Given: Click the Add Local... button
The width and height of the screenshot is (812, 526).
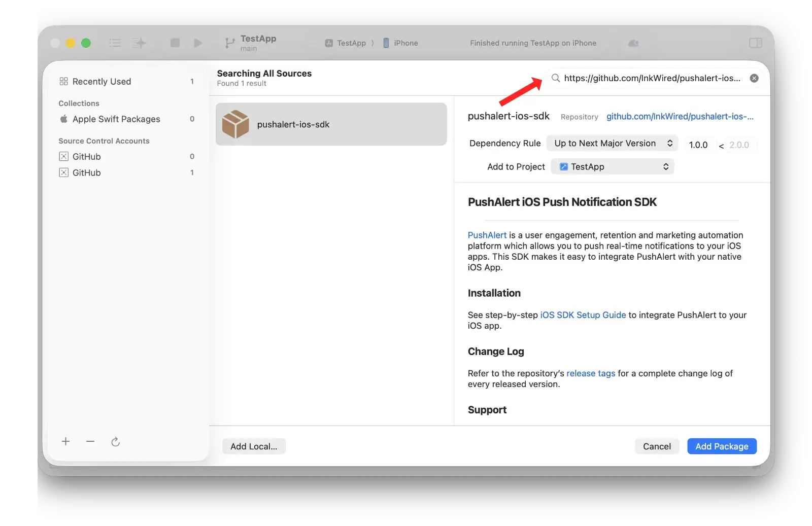Looking at the screenshot, I should 254,446.
